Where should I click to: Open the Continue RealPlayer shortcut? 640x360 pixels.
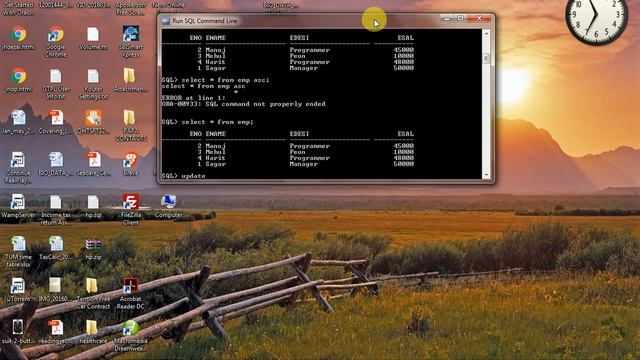[x=18, y=160]
